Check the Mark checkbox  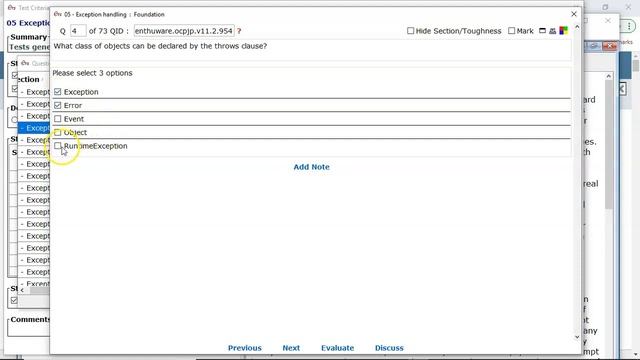(511, 31)
